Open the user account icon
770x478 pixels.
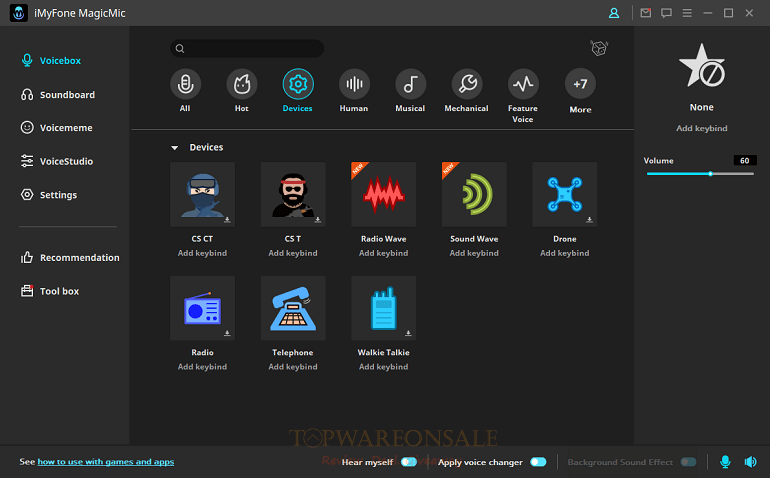(x=614, y=13)
